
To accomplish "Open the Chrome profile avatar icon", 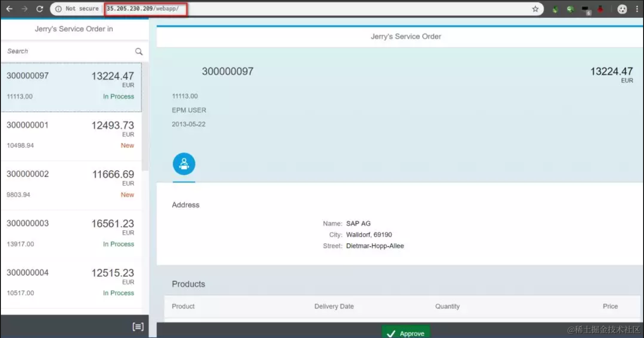I will pyautogui.click(x=622, y=8).
